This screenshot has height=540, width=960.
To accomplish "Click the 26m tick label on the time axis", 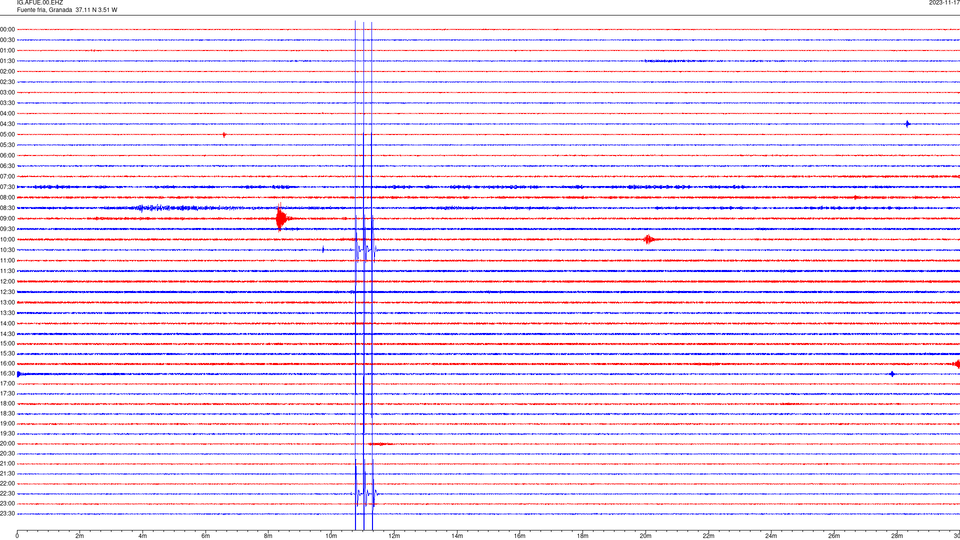I will pos(834,536).
